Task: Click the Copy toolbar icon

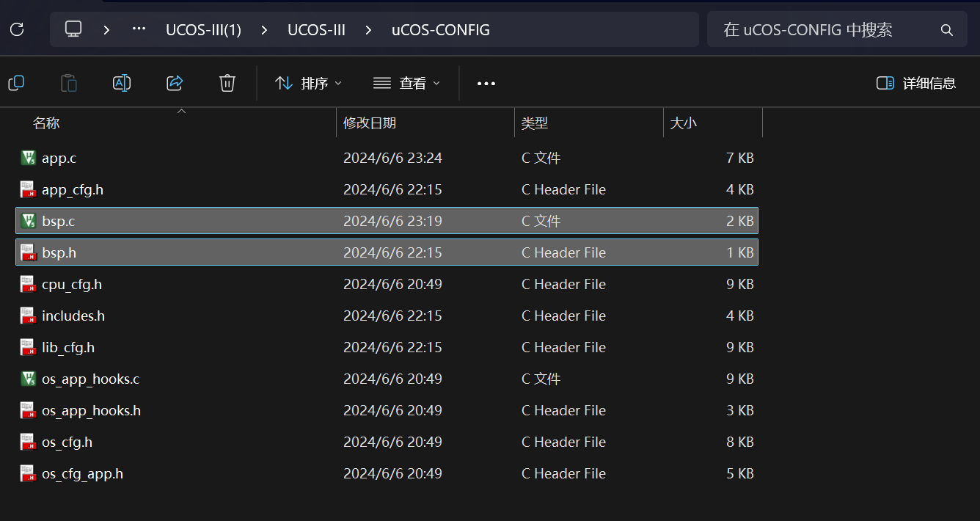Action: pyautogui.click(x=16, y=83)
